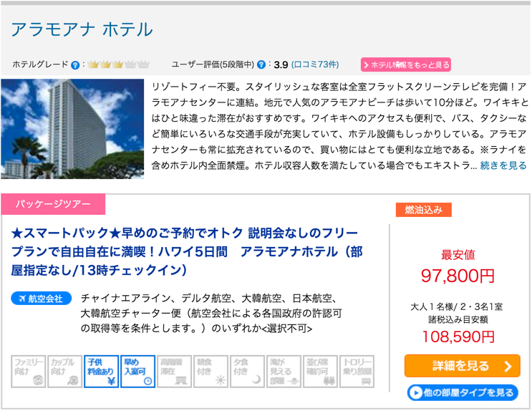Click the 3.9 user rating score
Viewport: 532px width, 411px height.
281,64
